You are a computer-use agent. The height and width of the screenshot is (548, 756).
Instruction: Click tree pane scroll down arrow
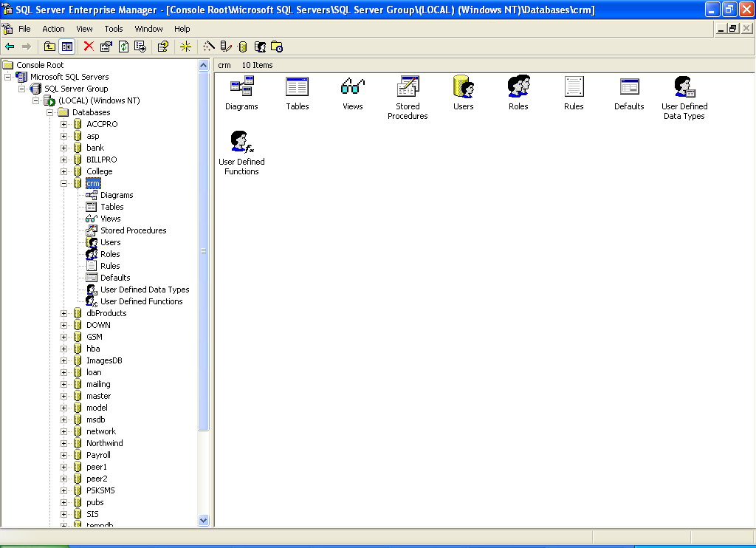[204, 520]
